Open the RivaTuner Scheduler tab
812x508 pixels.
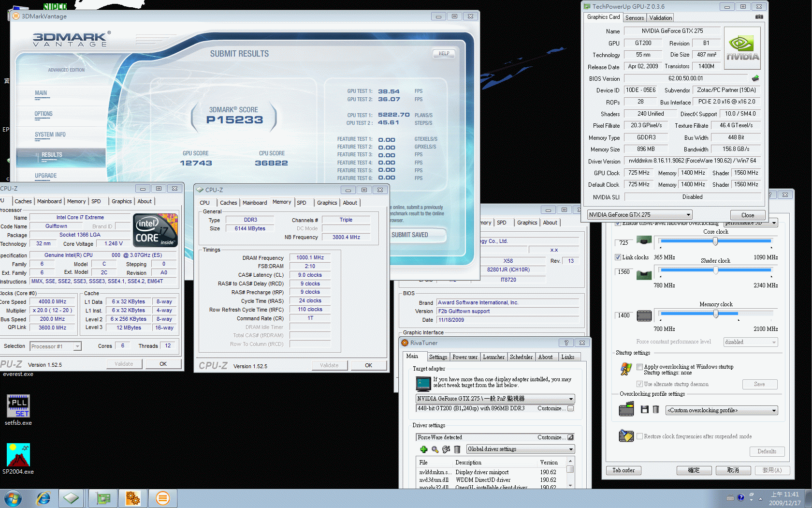521,357
